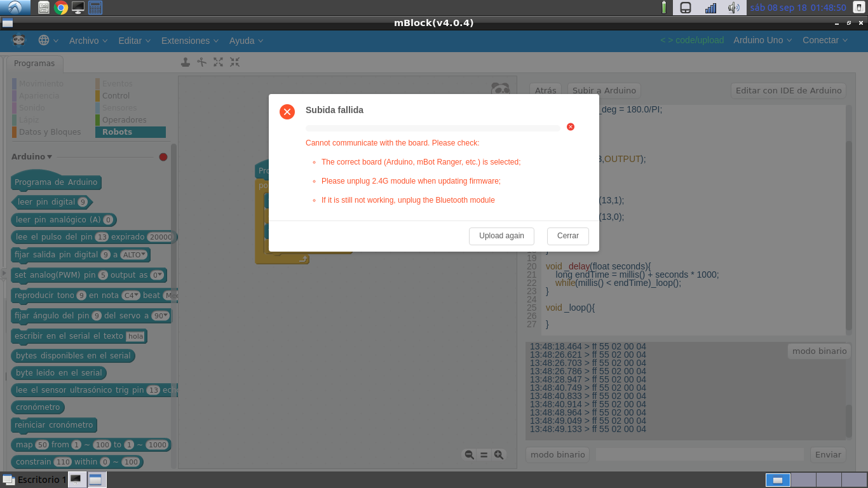Open the Conectar dropdown menu
Image resolution: width=868 pixels, height=488 pixels.
click(825, 40)
